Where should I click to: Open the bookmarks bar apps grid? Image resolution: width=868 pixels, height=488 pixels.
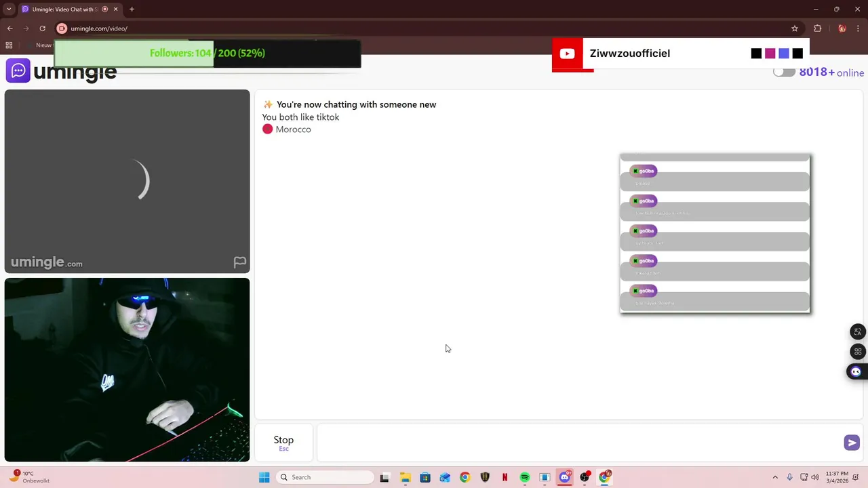pyautogui.click(x=9, y=45)
